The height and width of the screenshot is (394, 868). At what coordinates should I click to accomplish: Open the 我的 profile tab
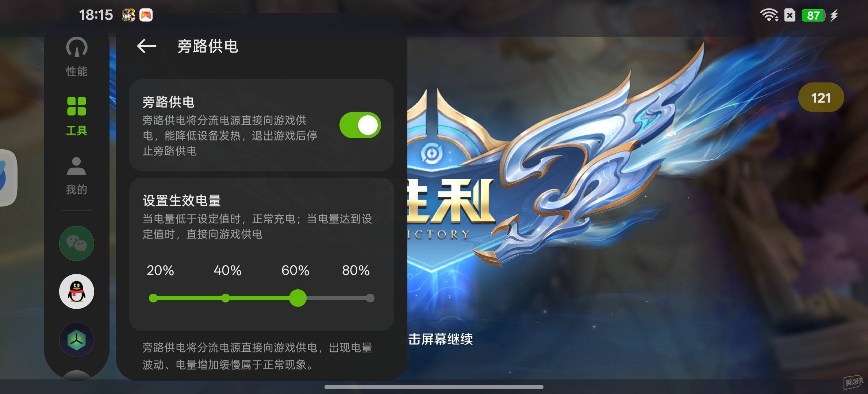[x=77, y=175]
